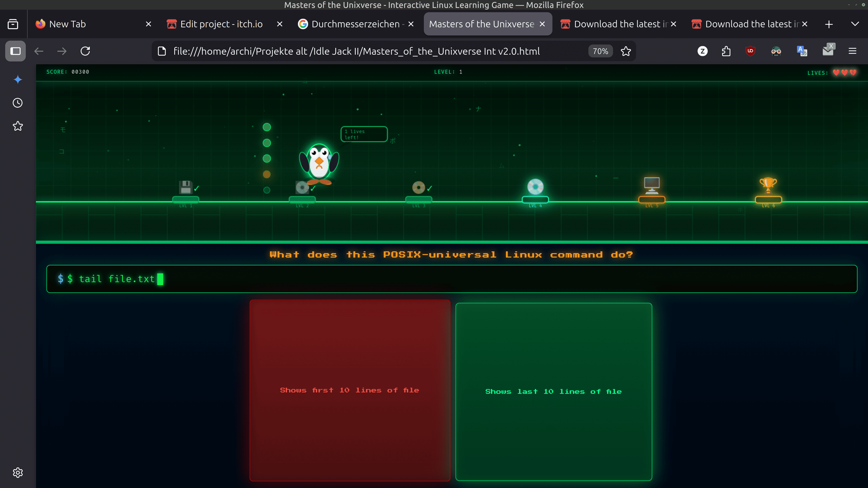This screenshot has width=868, height=488.
Task: Click the translate extension icon in toolbar
Action: click(802, 51)
